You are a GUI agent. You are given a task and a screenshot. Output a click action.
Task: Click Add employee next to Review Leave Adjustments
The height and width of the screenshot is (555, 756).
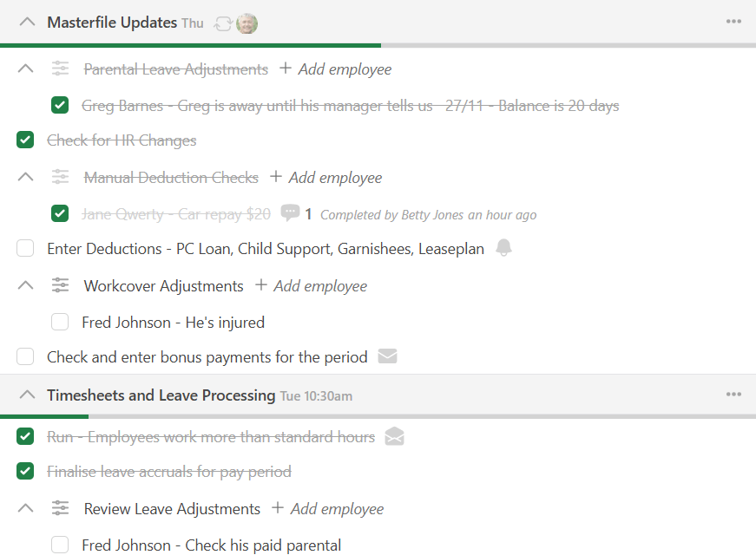(327, 509)
